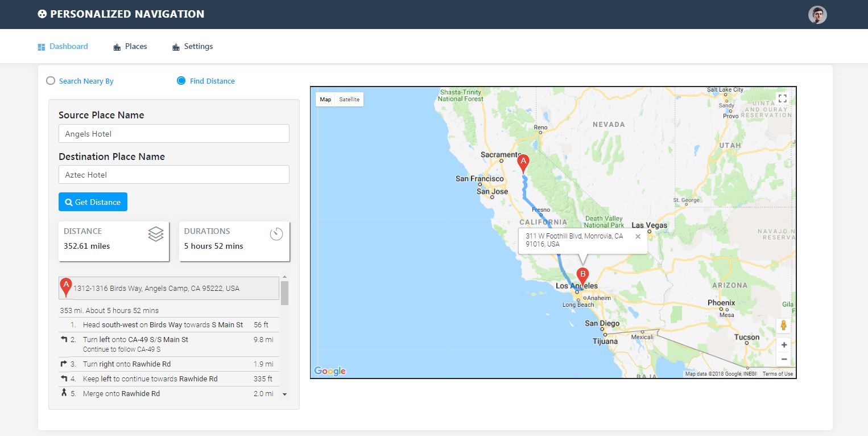
Task: Click marker B on the map
Action: (x=582, y=277)
